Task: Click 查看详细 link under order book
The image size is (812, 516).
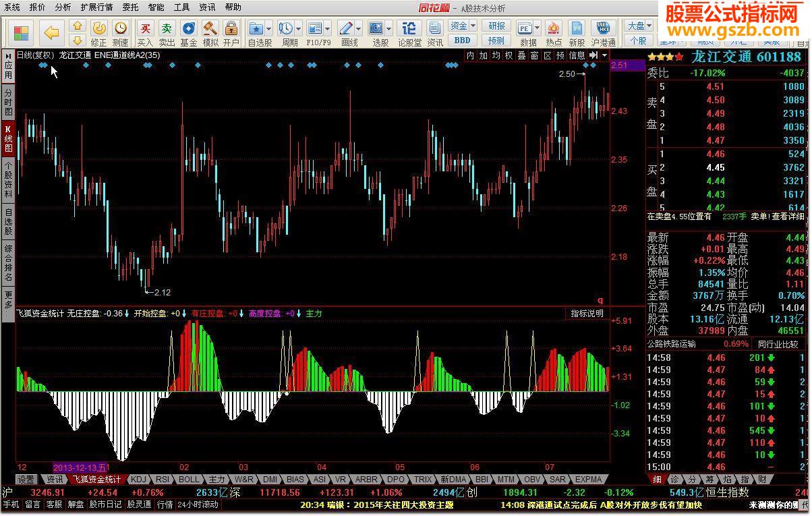Action: click(x=788, y=217)
